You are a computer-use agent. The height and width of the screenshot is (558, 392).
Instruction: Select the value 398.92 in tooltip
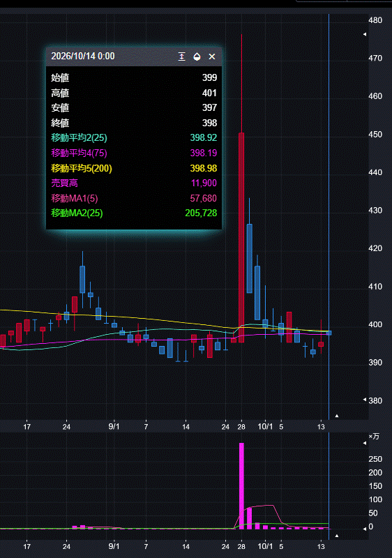click(x=204, y=137)
